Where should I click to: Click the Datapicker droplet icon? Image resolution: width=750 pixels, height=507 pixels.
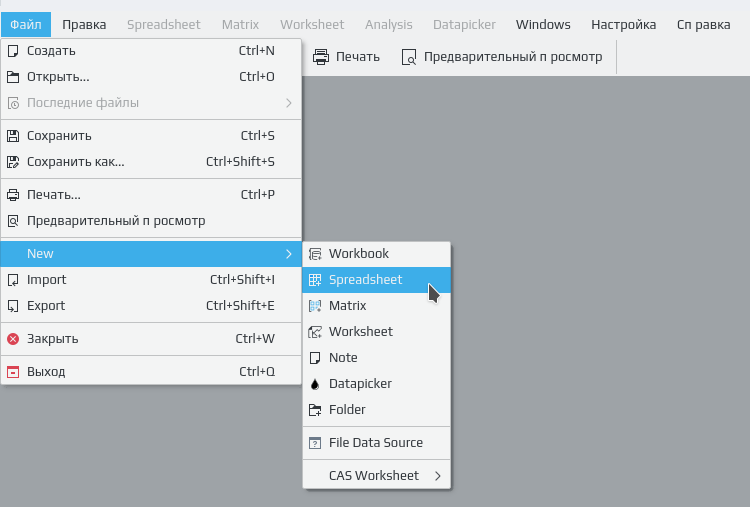point(315,384)
